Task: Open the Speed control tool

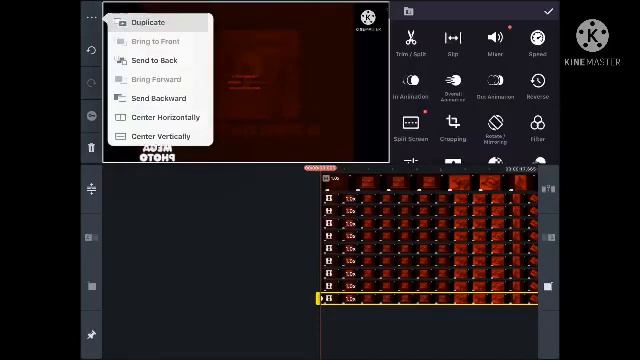Action: (x=538, y=43)
